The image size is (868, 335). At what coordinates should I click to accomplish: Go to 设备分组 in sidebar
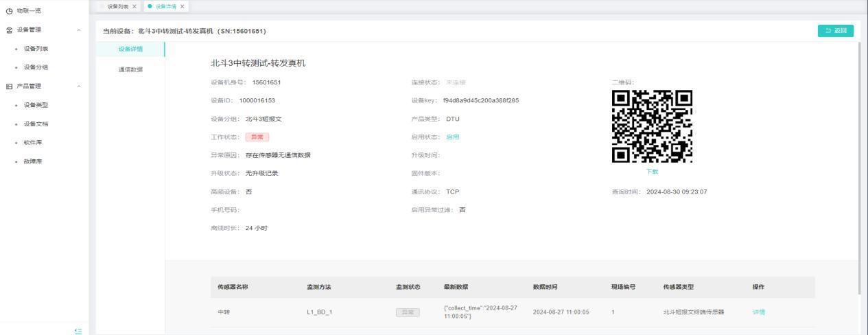click(x=36, y=67)
